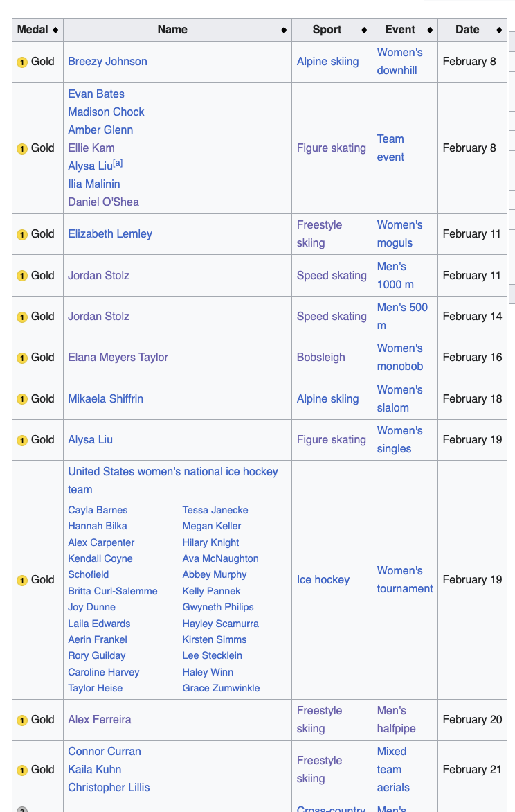Open Mikaela Shiffrin link

tap(106, 399)
